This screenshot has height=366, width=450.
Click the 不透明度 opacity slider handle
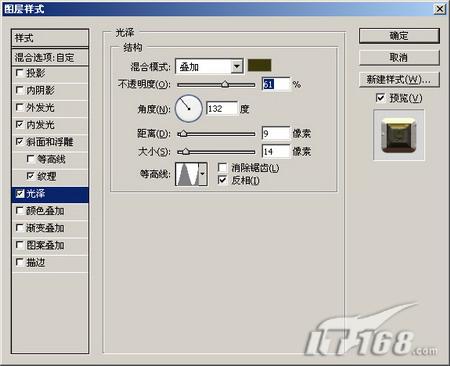tap(225, 84)
